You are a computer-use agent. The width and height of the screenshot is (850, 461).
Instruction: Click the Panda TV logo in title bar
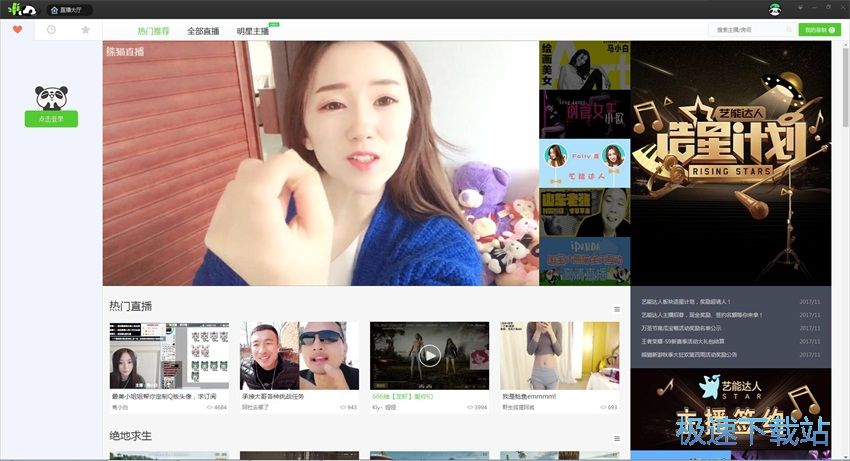pyautogui.click(x=22, y=10)
